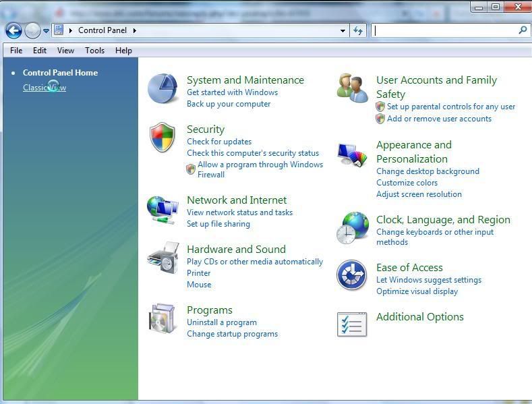The height and width of the screenshot is (404, 532).
Task: Click Allow a program through Windows Firewall
Action: coord(260,169)
